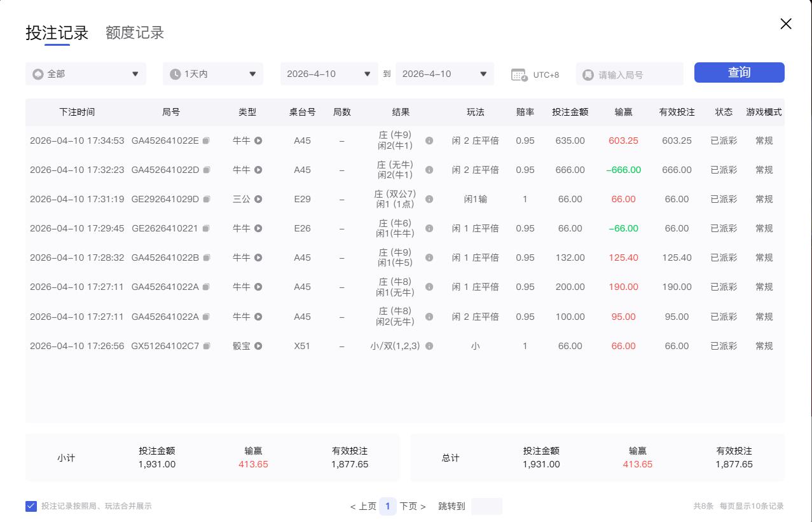
Task: Open result details for 庄(双公7) round
Action: pyautogui.click(x=429, y=199)
